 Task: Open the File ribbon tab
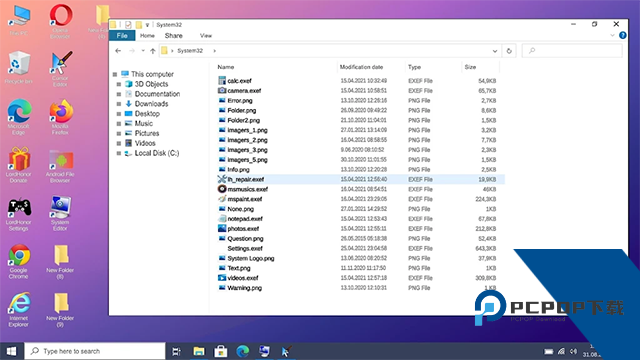(122, 36)
